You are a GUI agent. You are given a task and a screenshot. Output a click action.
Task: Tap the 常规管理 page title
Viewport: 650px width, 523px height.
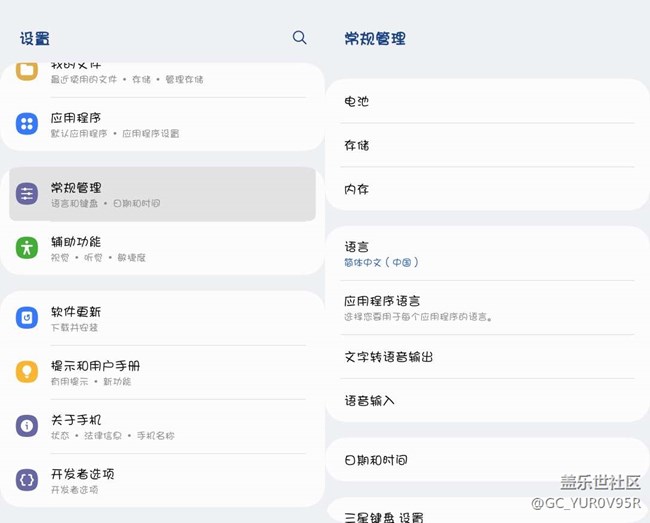point(375,39)
